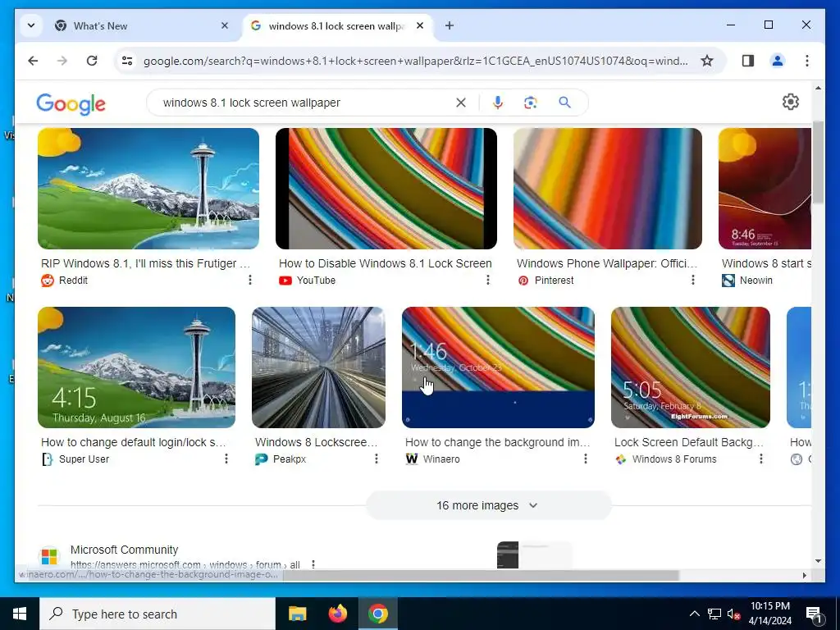Image resolution: width=840 pixels, height=630 pixels.
Task: Go to Google homepage via logo
Action: pyautogui.click(x=71, y=103)
